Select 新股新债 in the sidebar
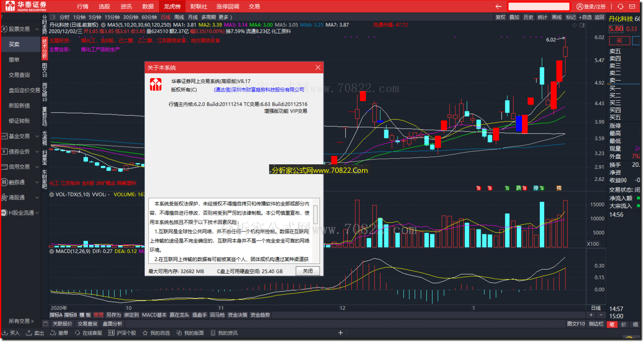Screen dimensions: 644x342 point(19,106)
